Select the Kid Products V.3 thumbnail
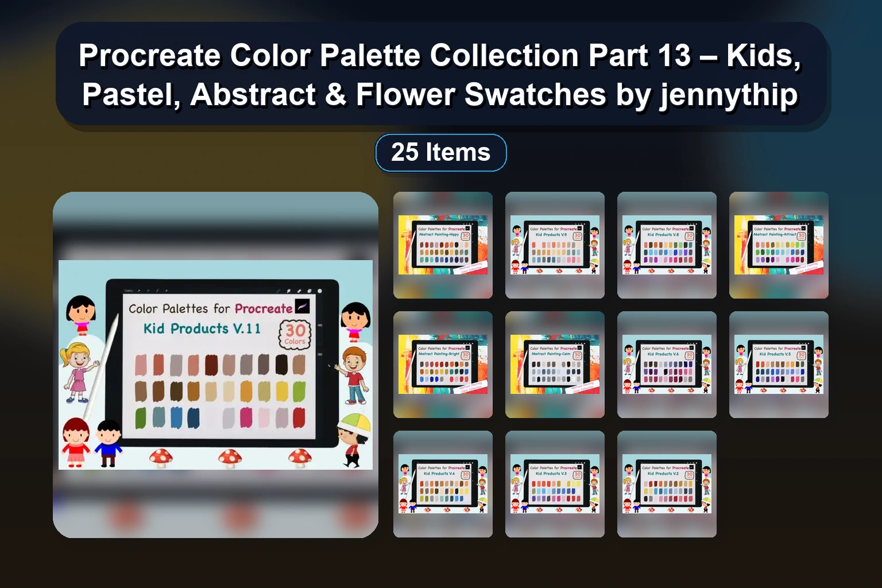The width and height of the screenshot is (882, 588). (x=555, y=484)
